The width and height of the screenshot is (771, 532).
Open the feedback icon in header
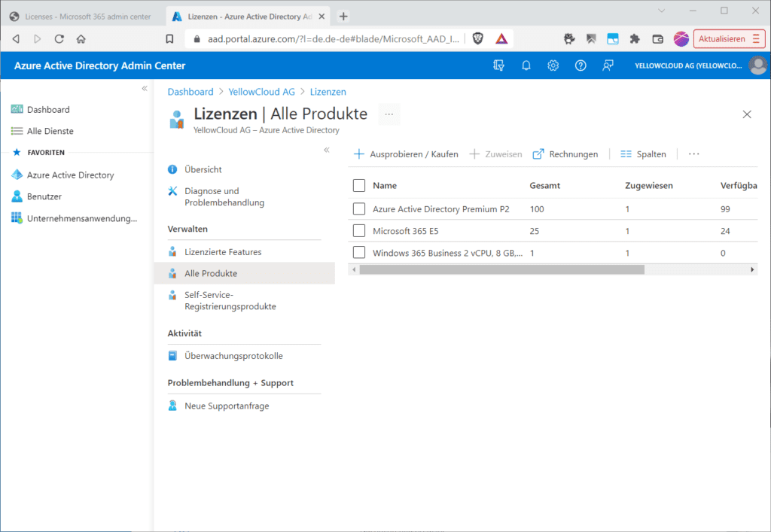[608, 65]
